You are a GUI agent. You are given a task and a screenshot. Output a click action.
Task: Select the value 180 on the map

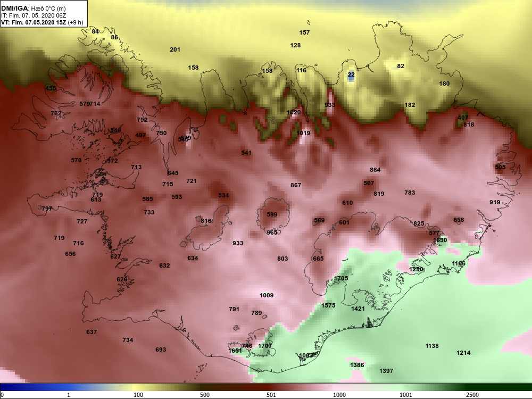444,84
